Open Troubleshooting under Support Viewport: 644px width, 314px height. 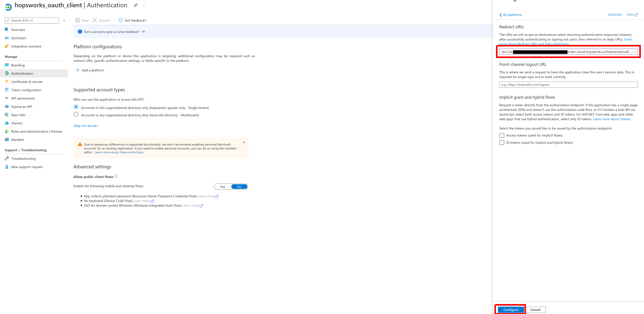(x=23, y=158)
